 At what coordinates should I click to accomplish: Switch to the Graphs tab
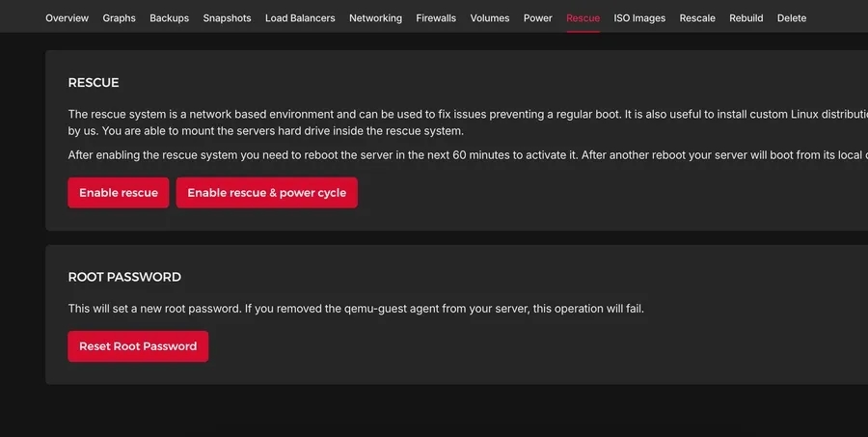coord(119,18)
